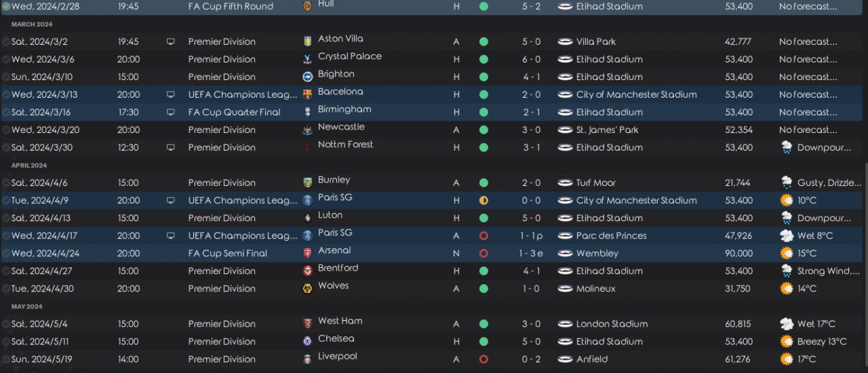Click the TV icon on FA Cup Quarter Final row
The image size is (868, 373).
[170, 112]
